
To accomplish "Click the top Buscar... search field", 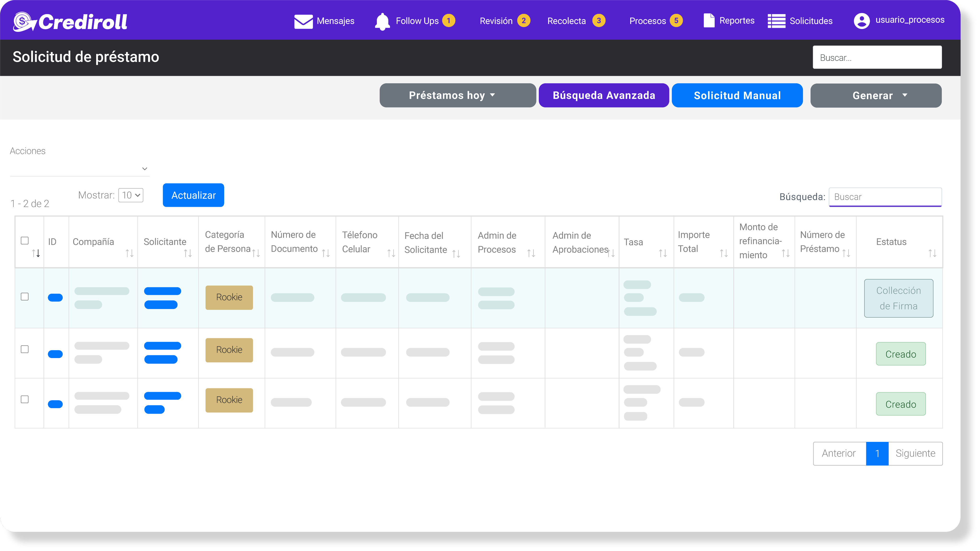I will pos(877,57).
